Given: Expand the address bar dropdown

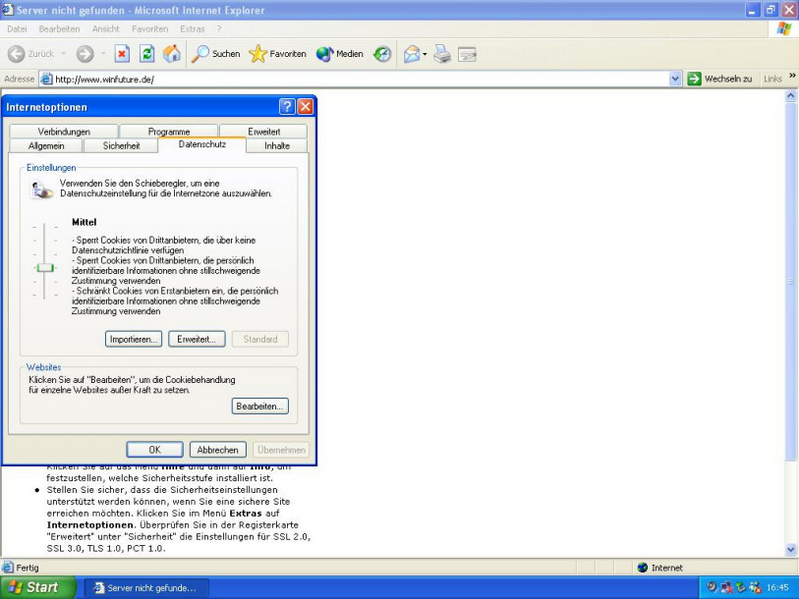Looking at the screenshot, I should click(x=675, y=79).
